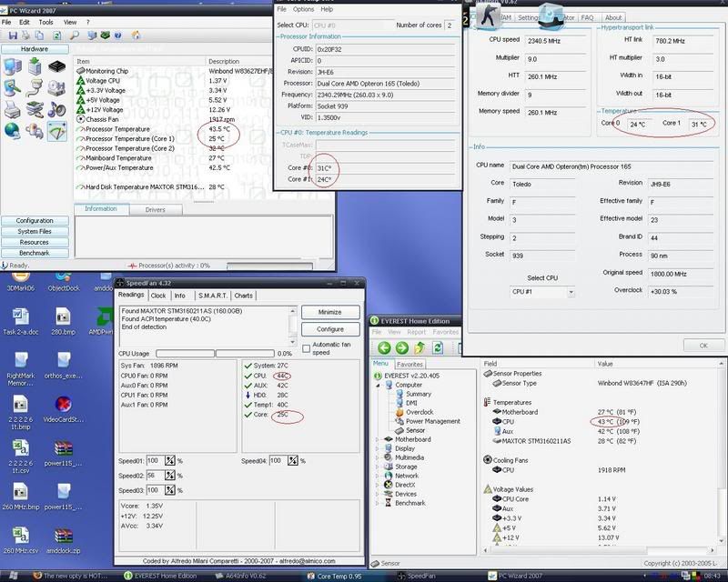This screenshot has height=582, width=728.
Task: Click the Resources button in PC Wizard
Action: pos(35,242)
